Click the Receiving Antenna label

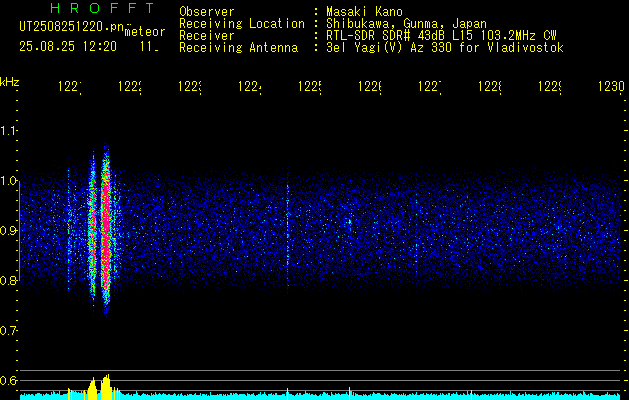click(239, 48)
